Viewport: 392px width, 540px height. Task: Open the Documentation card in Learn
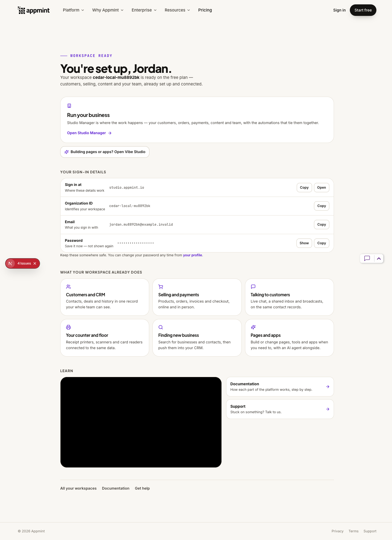coord(280,387)
